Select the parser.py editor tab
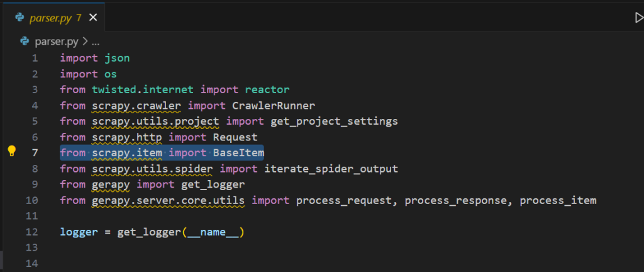Screen dimensions: 644x272 [50, 18]
